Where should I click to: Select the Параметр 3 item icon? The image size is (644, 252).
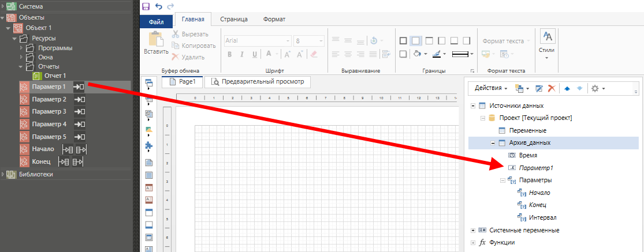pos(24,111)
